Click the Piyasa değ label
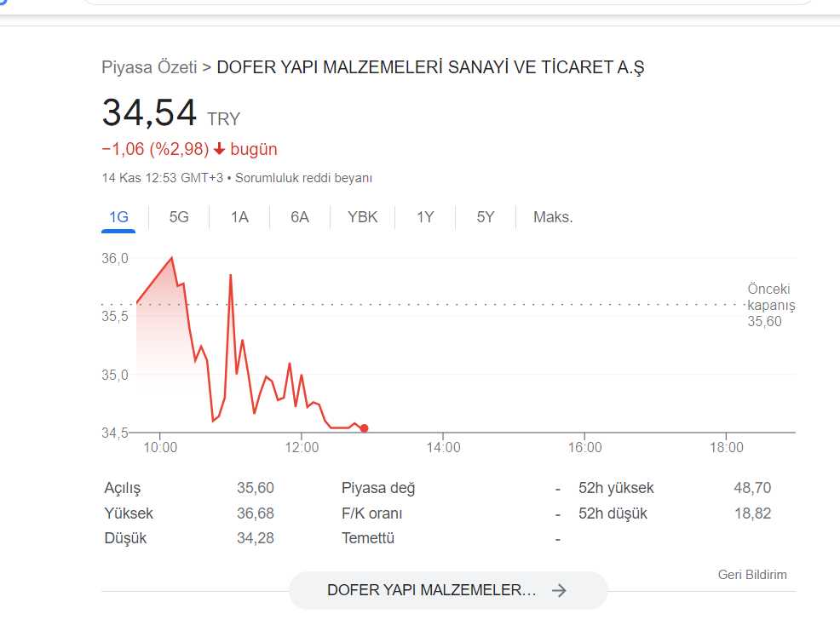This screenshot has height=631, width=840. 378,488
